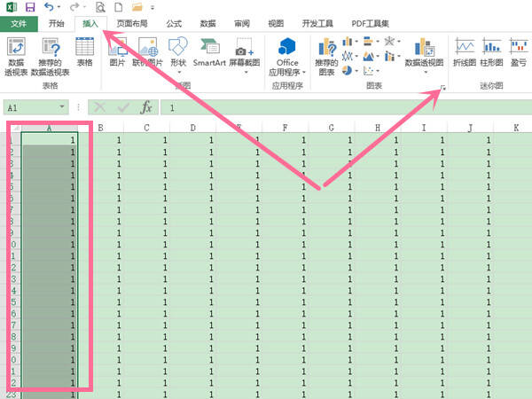Open the Shapes (形状) gallery
The image size is (532, 399).
tap(178, 54)
